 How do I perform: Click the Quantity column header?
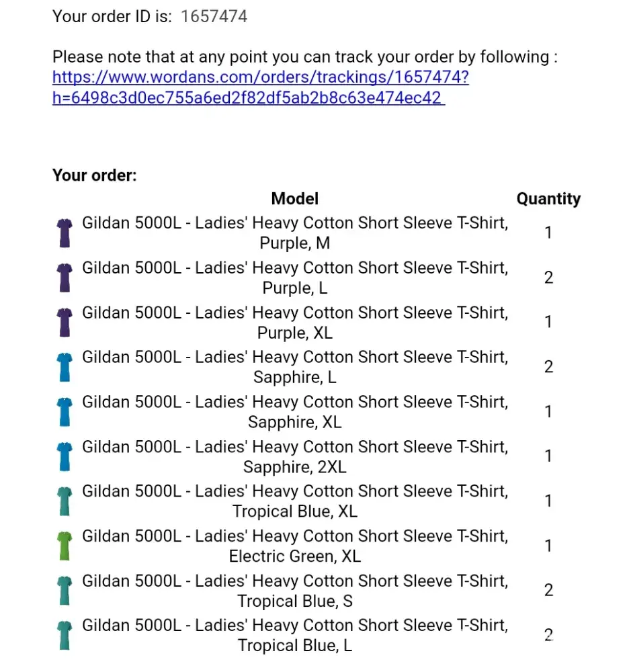tap(548, 199)
